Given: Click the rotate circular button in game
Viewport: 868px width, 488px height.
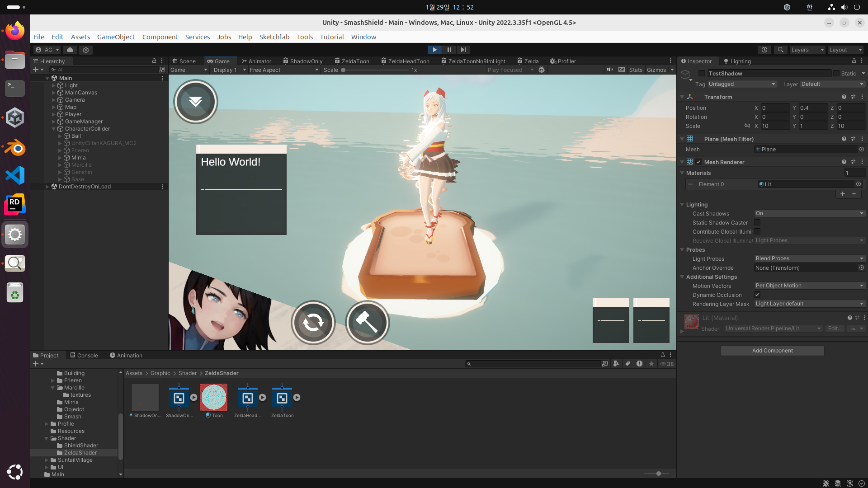Looking at the screenshot, I should 313,323.
